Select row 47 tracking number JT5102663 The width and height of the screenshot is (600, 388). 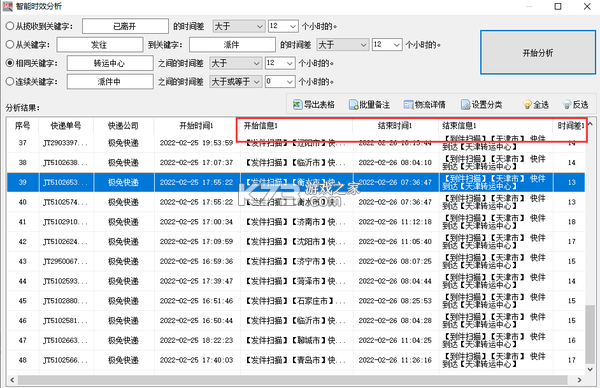[x=65, y=340]
